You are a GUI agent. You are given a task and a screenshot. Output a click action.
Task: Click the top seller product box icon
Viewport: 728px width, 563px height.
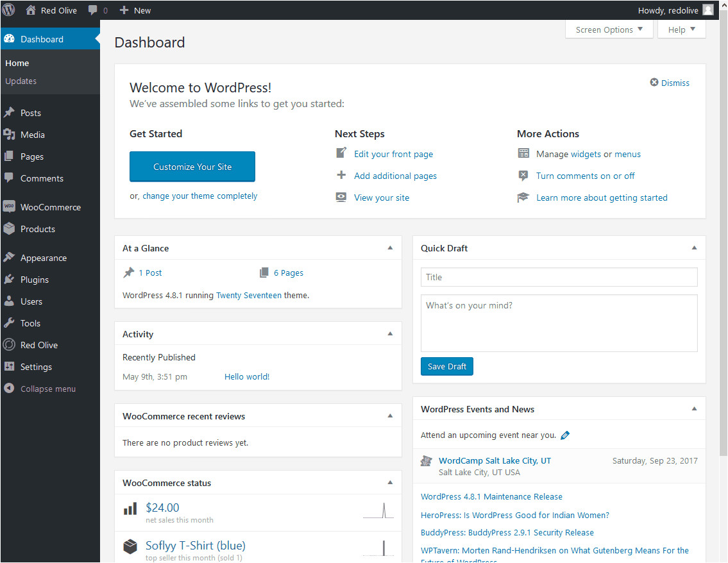tap(130, 546)
